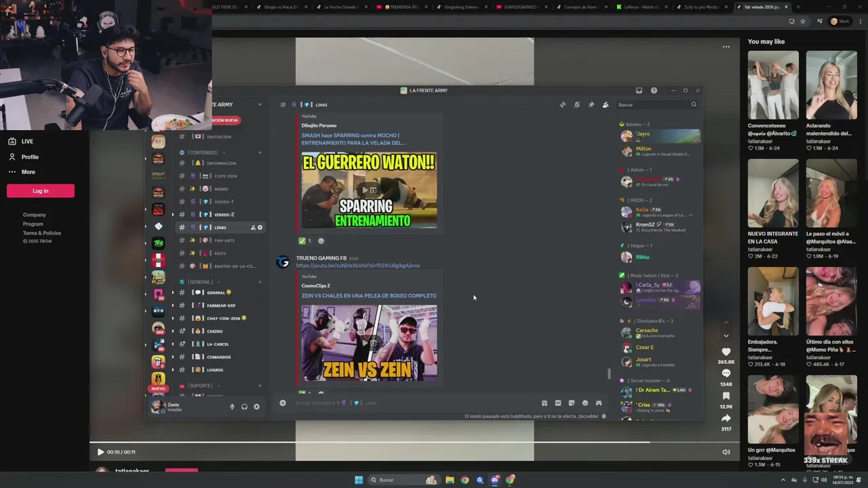
Task: Open TikTok Profile sidebar item
Action: coord(23,157)
